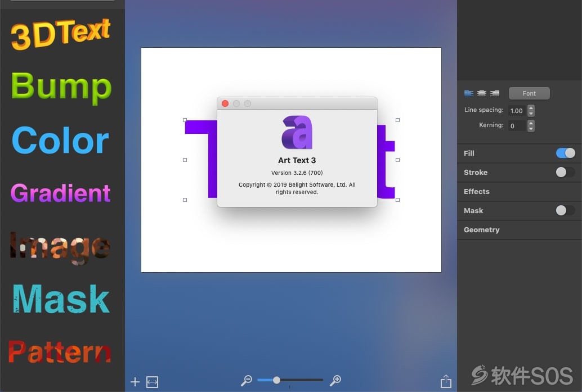Expand the Effects section
The width and height of the screenshot is (582, 392).
pos(477,191)
